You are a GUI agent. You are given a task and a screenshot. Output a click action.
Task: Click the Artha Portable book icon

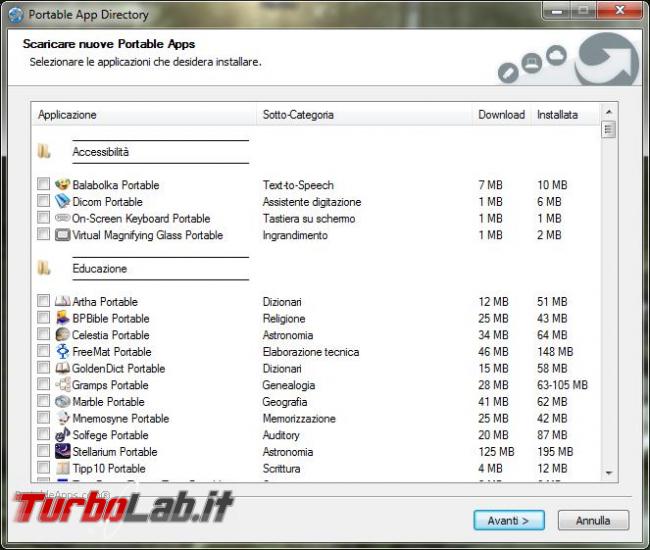click(x=63, y=301)
